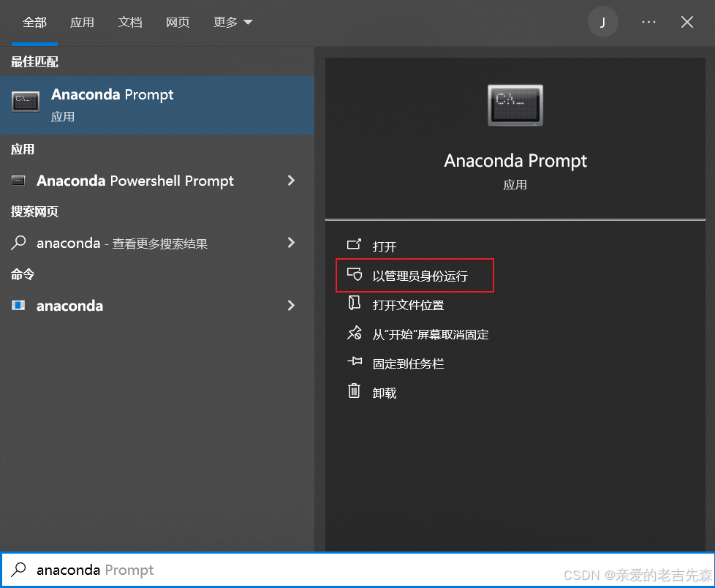Open the 文档 tab
Viewport: 715px width, 588px height.
point(130,22)
